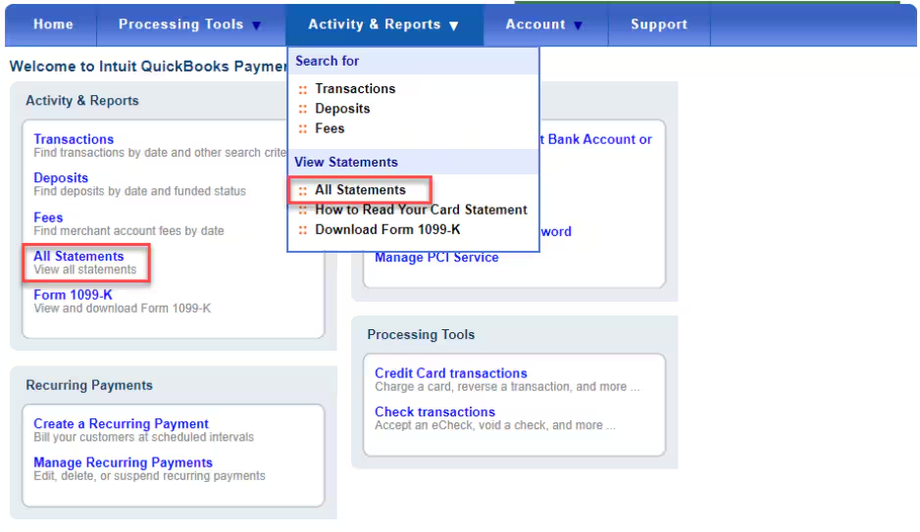The width and height of the screenshot is (920, 532).
Task: Open Credit Card transactions link
Action: (451, 374)
